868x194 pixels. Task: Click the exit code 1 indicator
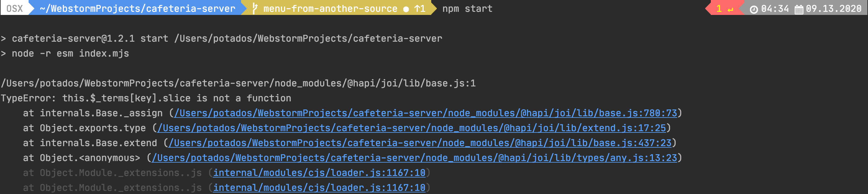pos(719,8)
